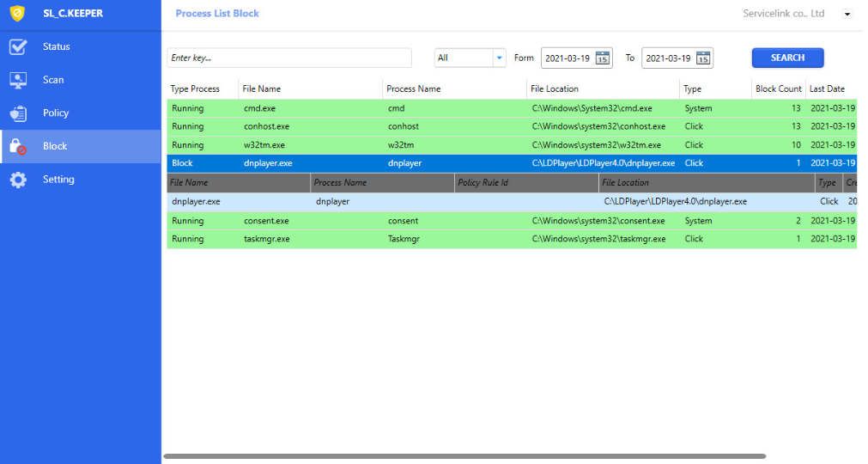Viewport: 868px width, 464px height.
Task: Open calendar icon for To date
Action: [x=703, y=58]
